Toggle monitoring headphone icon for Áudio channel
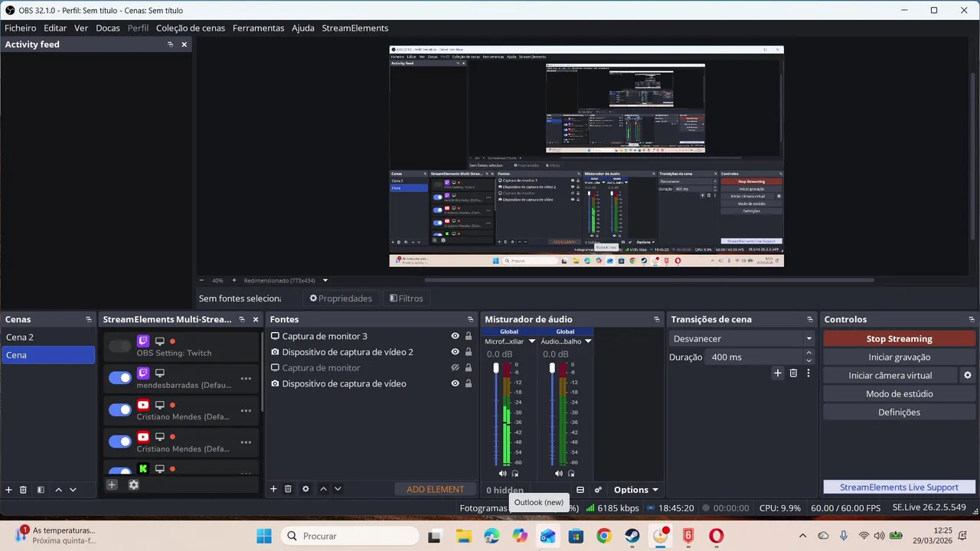The width and height of the screenshot is (980, 551). pyautogui.click(x=571, y=474)
